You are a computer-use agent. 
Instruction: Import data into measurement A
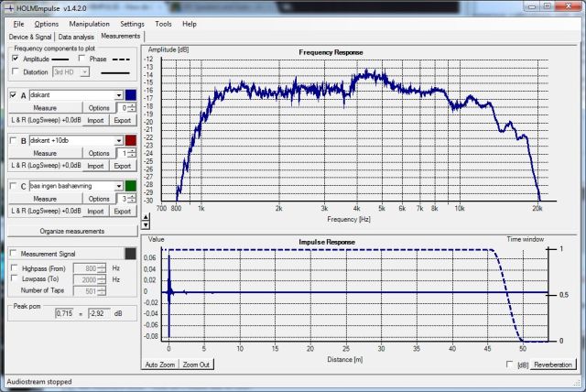(95, 120)
